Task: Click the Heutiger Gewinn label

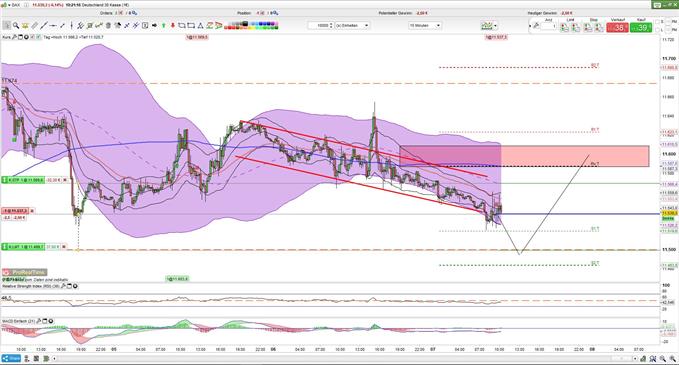Action: click(543, 13)
